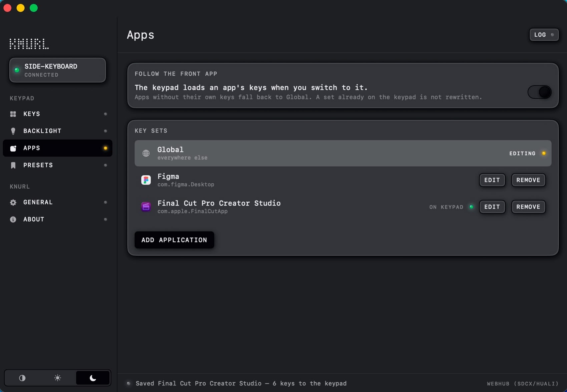The width and height of the screenshot is (567, 392).
Task: Click the Final Cut Pro app icon
Action: pos(146,207)
